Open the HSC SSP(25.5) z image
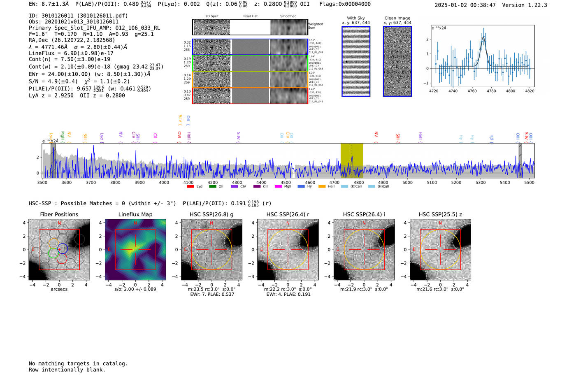This screenshot has height=392, width=576. click(x=440, y=250)
